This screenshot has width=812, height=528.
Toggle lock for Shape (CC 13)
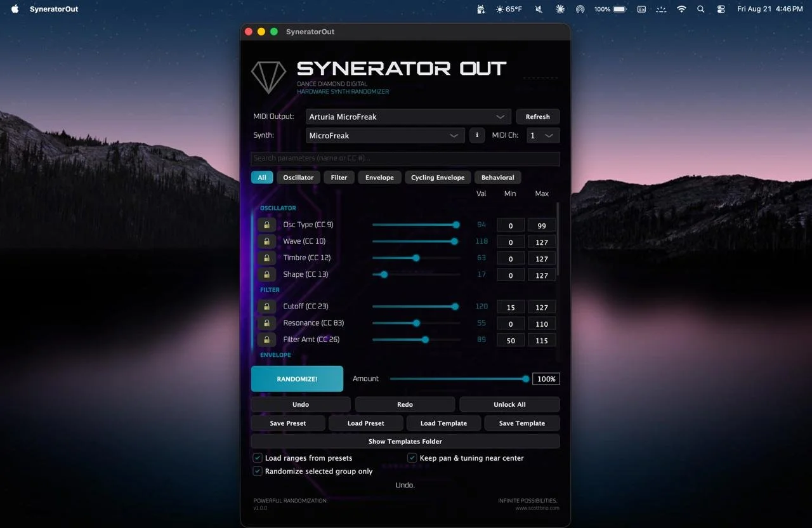coord(266,274)
